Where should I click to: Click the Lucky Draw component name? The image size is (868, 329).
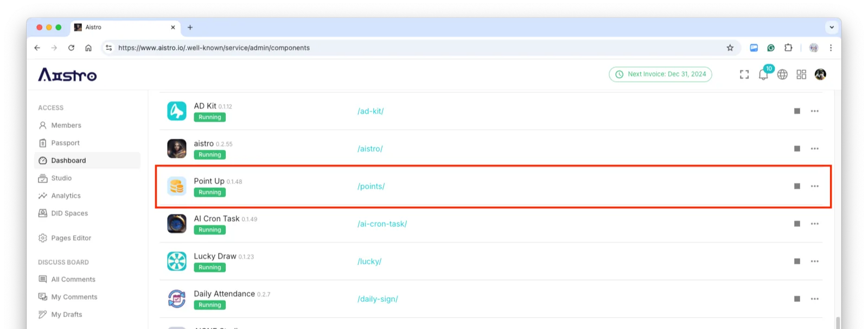[x=215, y=256]
